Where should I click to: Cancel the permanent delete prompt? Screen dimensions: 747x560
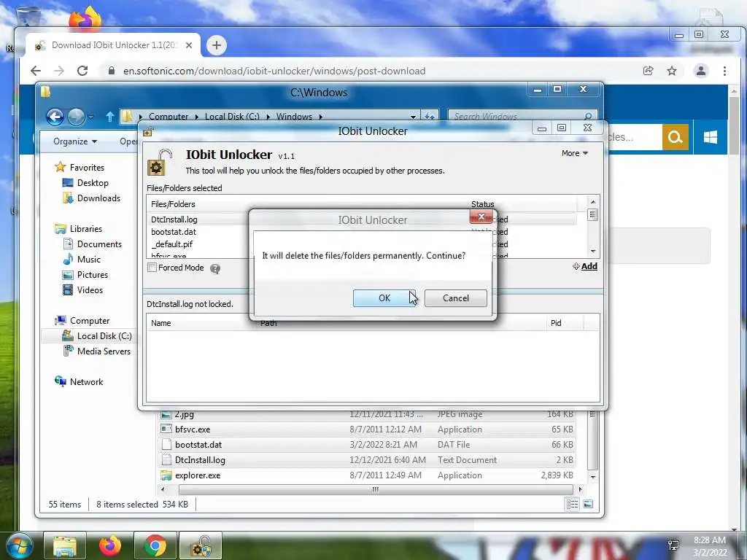point(455,298)
